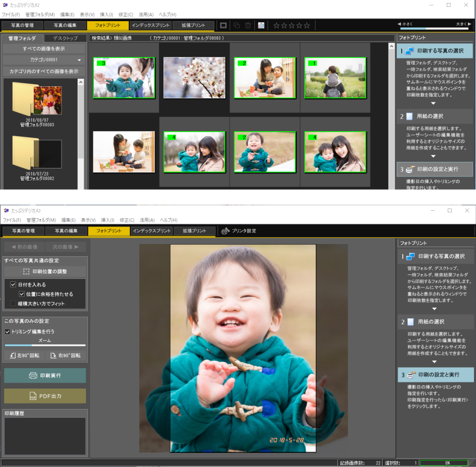Click the calendar grid icon beside the trash

[261, 26]
